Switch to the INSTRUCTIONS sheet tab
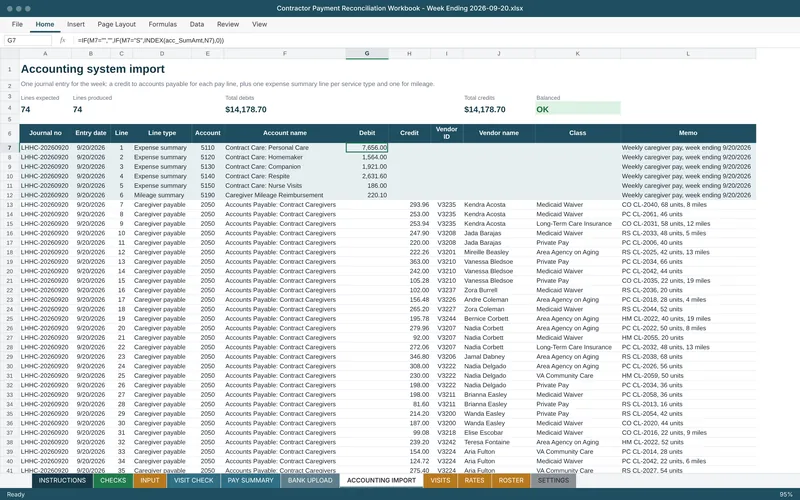The height and width of the screenshot is (500, 800). point(62,481)
